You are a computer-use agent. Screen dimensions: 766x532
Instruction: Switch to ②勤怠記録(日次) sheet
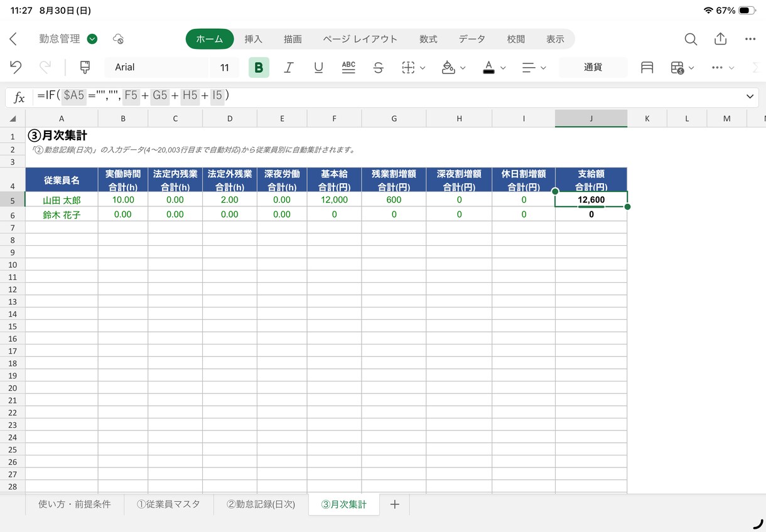(261, 504)
